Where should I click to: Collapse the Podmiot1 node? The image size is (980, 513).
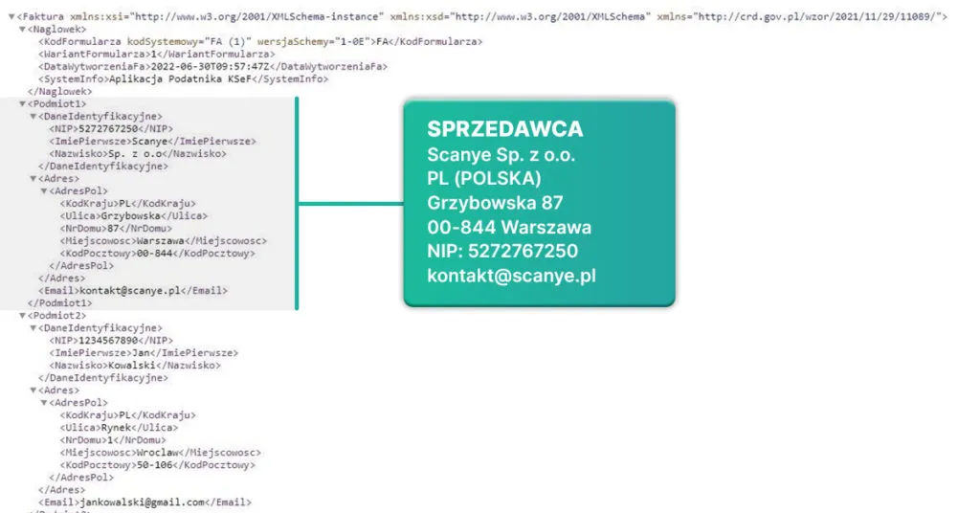tap(23, 103)
